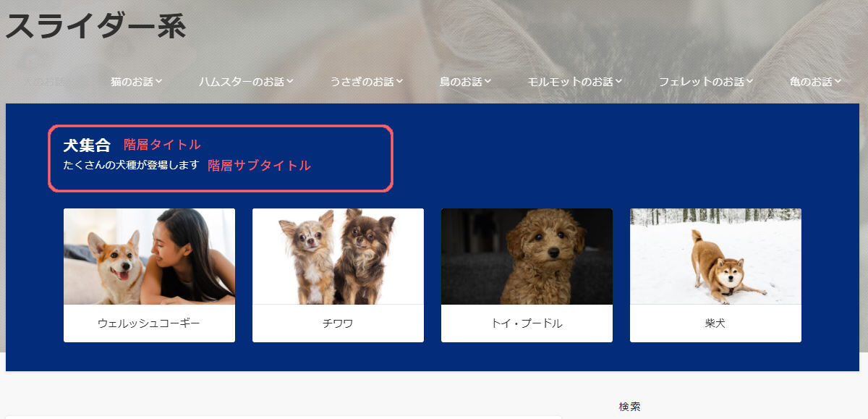
Task: Click the スライダー系 site title
Action: coord(95,27)
